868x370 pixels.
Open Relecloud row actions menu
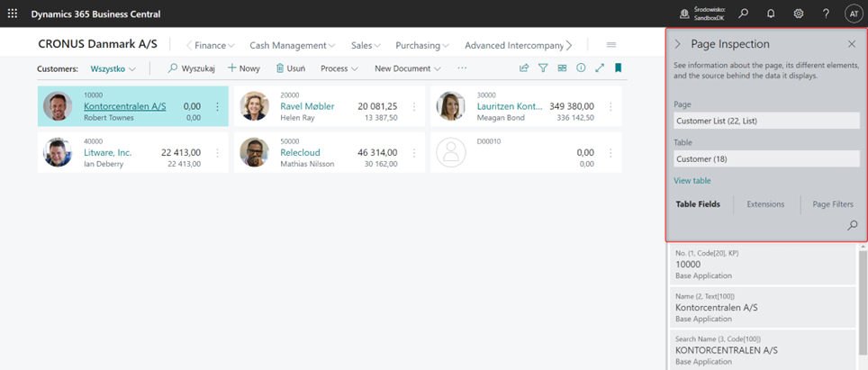click(x=414, y=153)
